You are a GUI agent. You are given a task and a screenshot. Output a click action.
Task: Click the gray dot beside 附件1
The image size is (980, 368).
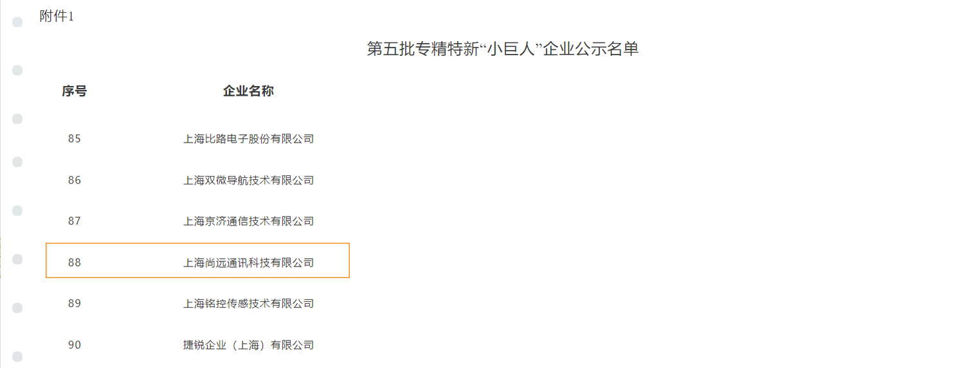point(18,22)
